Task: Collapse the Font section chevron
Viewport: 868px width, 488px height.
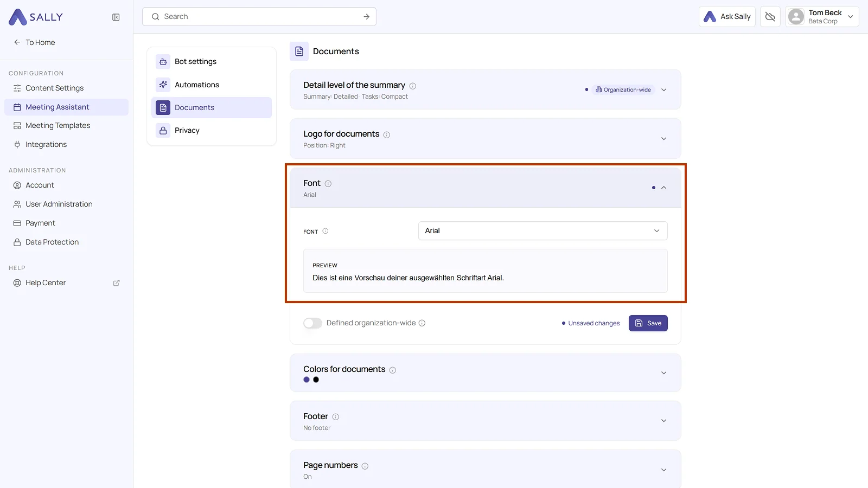Action: [663, 188]
